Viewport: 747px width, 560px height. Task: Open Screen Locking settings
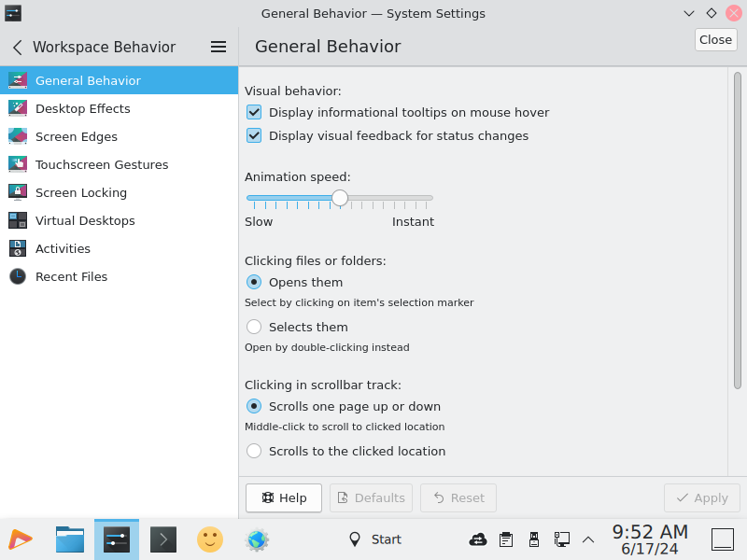120,192
